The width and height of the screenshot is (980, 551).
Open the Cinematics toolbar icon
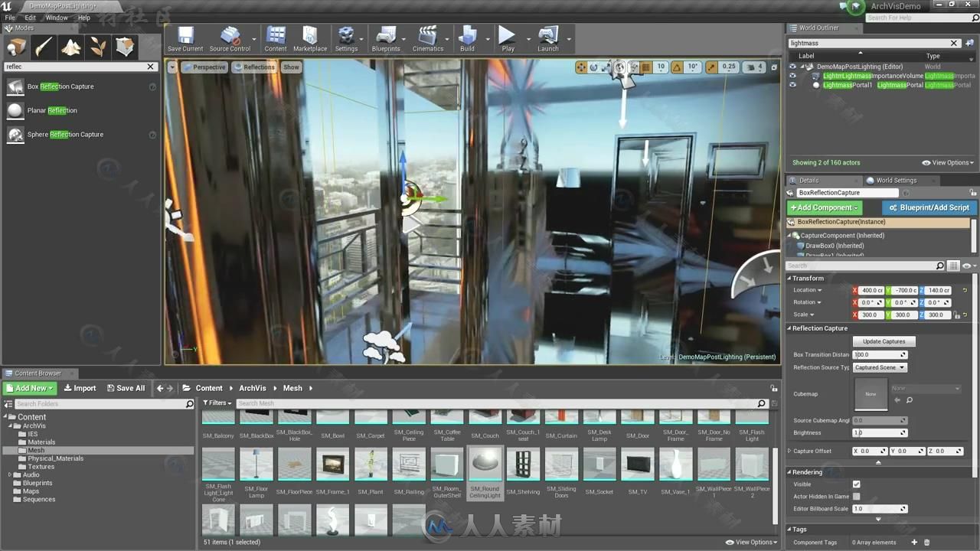[x=428, y=39]
